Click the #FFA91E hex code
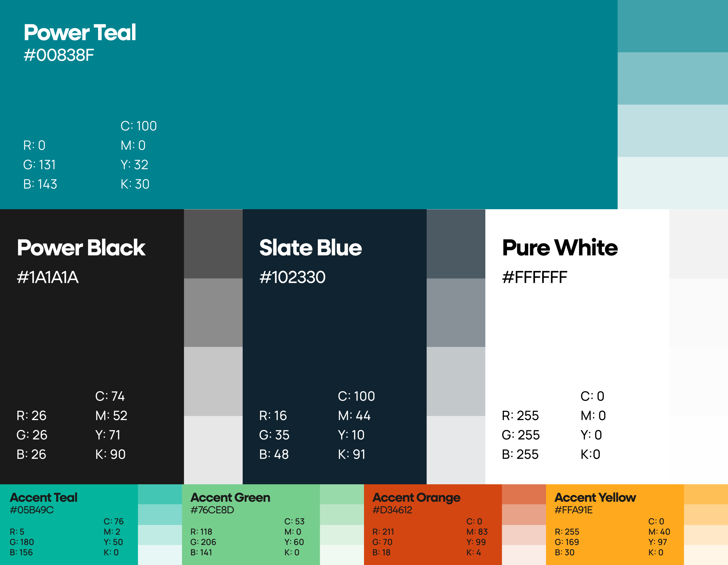Image resolution: width=728 pixels, height=565 pixels. [573, 510]
